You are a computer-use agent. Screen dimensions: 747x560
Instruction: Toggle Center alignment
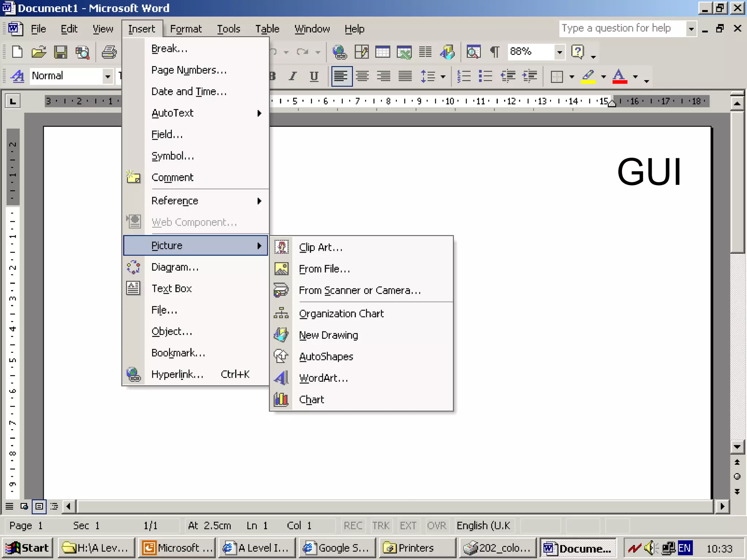tap(362, 76)
